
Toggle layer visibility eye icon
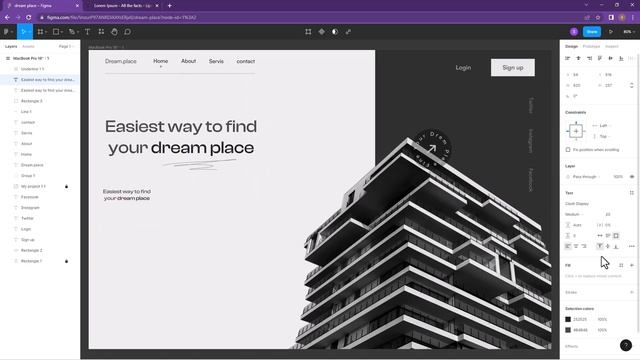pyautogui.click(x=632, y=177)
